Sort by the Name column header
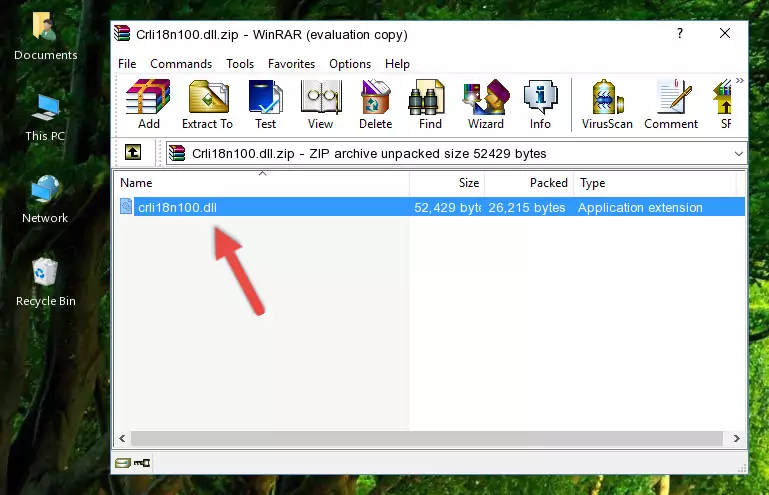Screen dimensions: 769x495 262,182
